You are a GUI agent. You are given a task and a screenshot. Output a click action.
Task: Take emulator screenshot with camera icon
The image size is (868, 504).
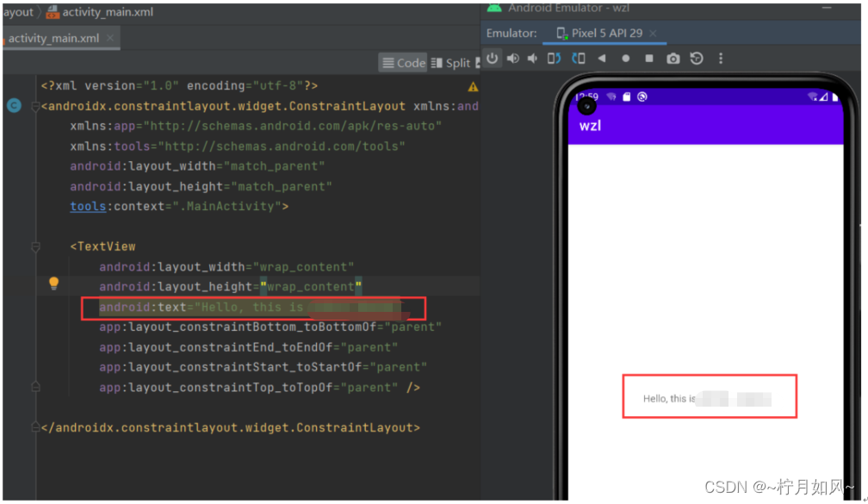[673, 59]
